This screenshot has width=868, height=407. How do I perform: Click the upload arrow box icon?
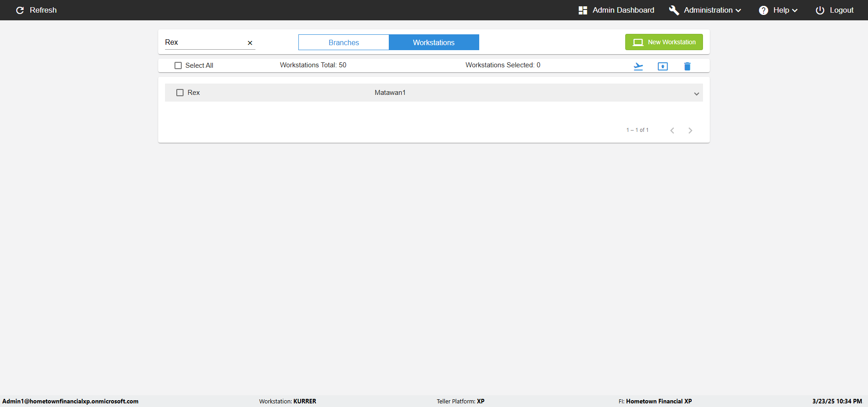click(663, 66)
